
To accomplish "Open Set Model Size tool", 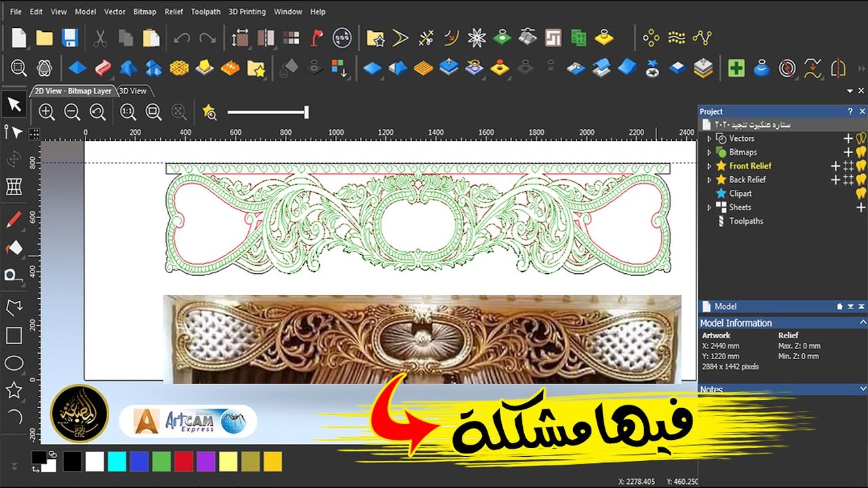I will [240, 38].
